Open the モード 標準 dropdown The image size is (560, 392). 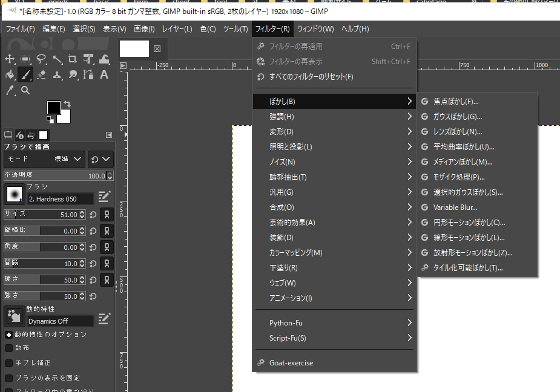pyautogui.click(x=44, y=159)
